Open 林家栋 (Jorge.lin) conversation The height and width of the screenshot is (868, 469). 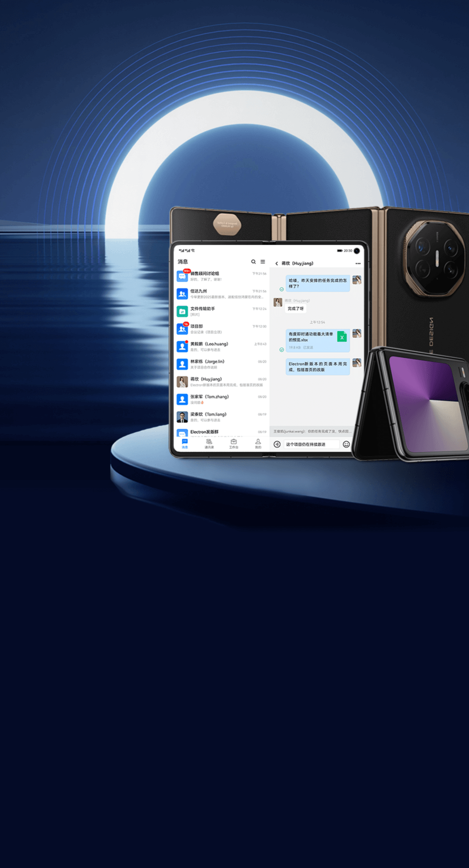point(222,364)
